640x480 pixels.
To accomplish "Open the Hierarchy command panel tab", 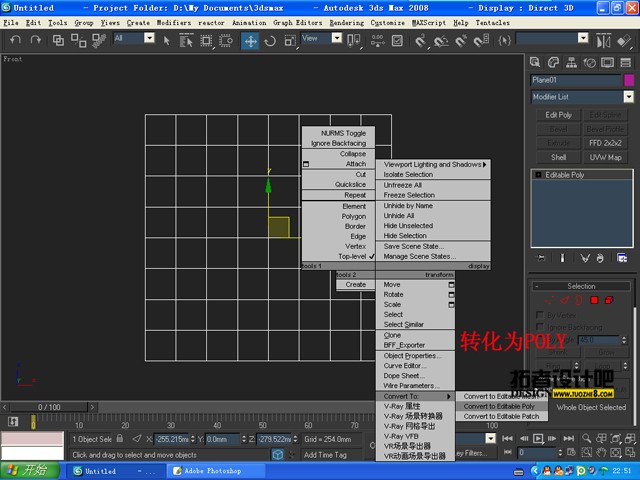I will (x=571, y=62).
